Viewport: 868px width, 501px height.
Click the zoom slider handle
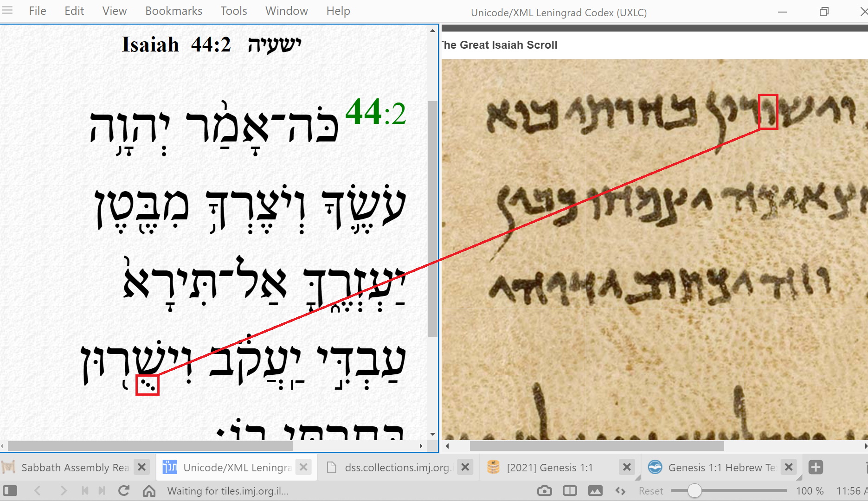[694, 491]
